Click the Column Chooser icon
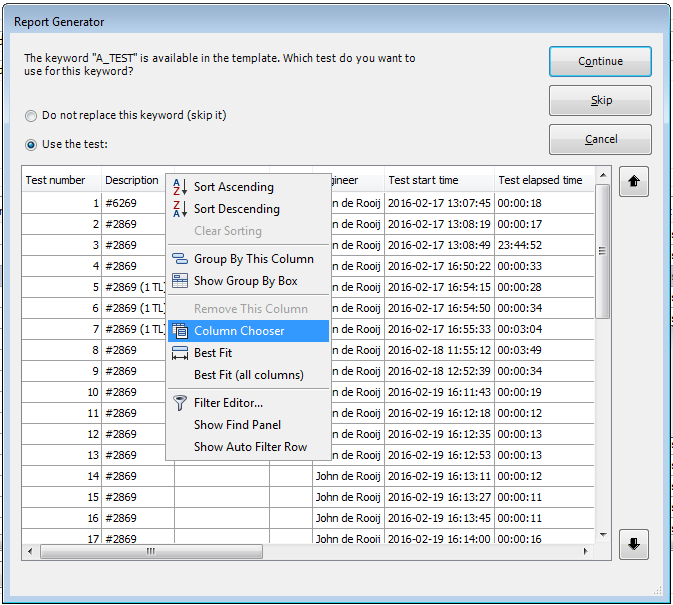This screenshot has height=605, width=673. 180,331
